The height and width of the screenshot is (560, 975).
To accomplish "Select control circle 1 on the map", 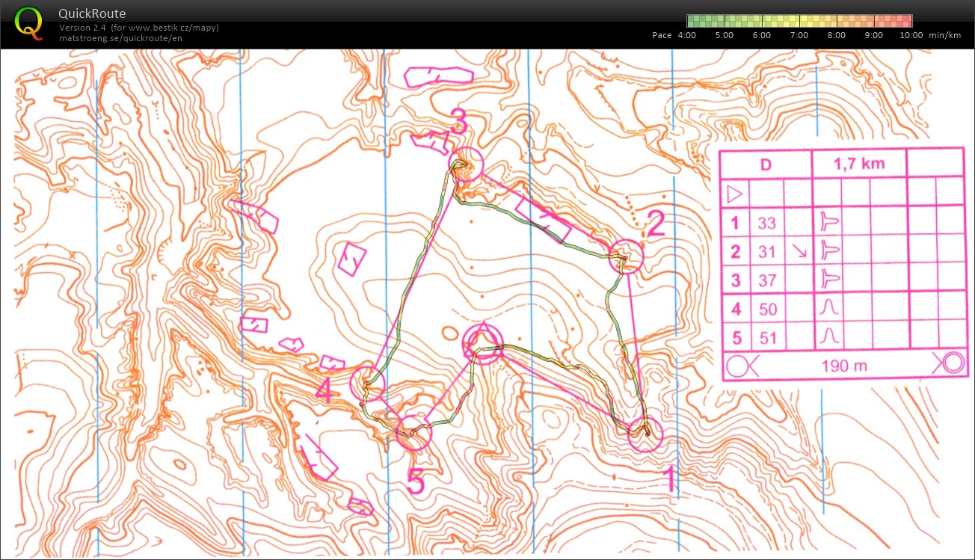I will click(x=645, y=434).
